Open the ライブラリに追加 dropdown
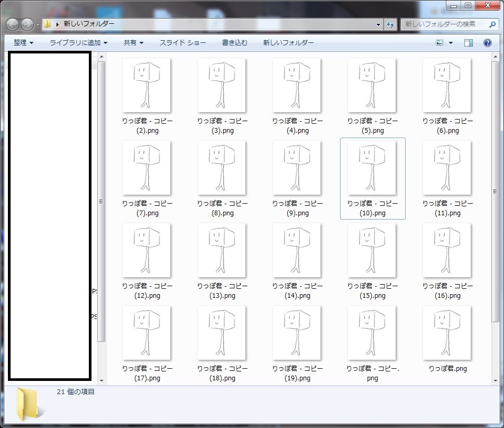The width and height of the screenshot is (504, 428). coord(78,43)
